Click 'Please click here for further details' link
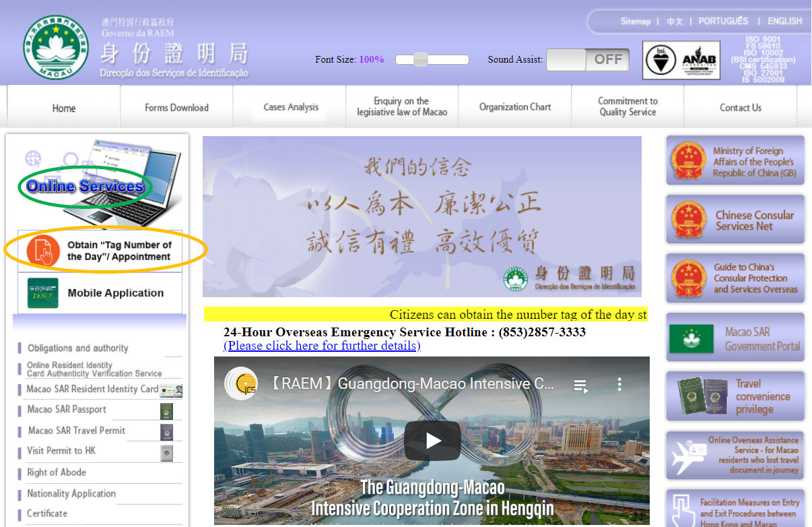This screenshot has height=527, width=812. point(322,346)
